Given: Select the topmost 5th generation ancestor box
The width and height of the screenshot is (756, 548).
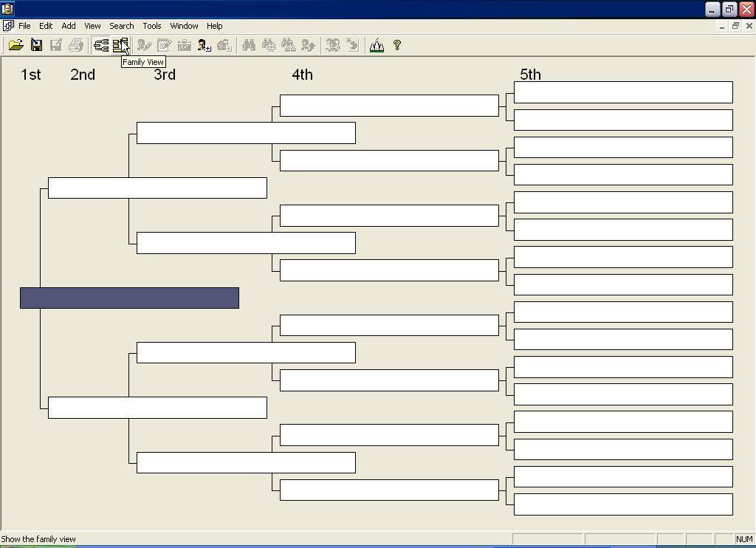Looking at the screenshot, I should [622, 92].
